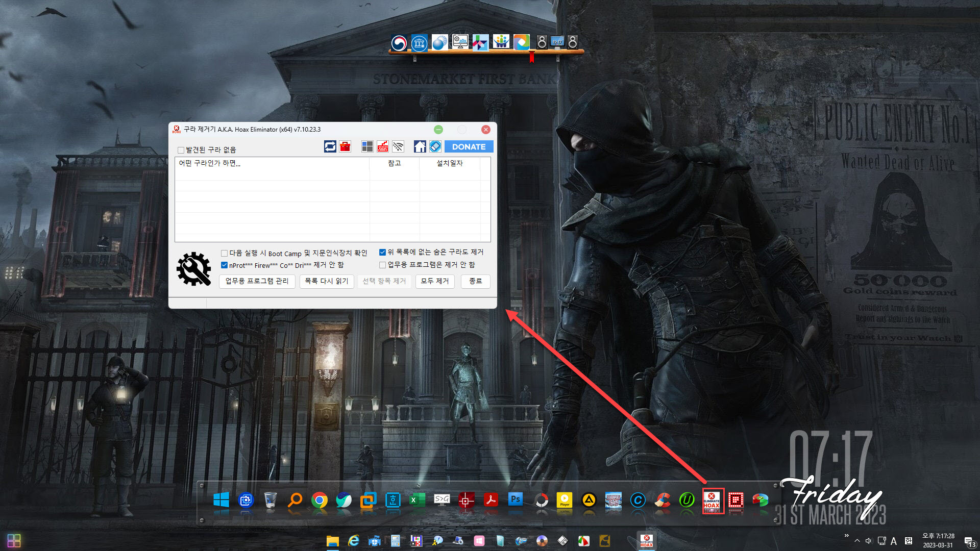Click the '설치일자' column header

pyautogui.click(x=450, y=163)
